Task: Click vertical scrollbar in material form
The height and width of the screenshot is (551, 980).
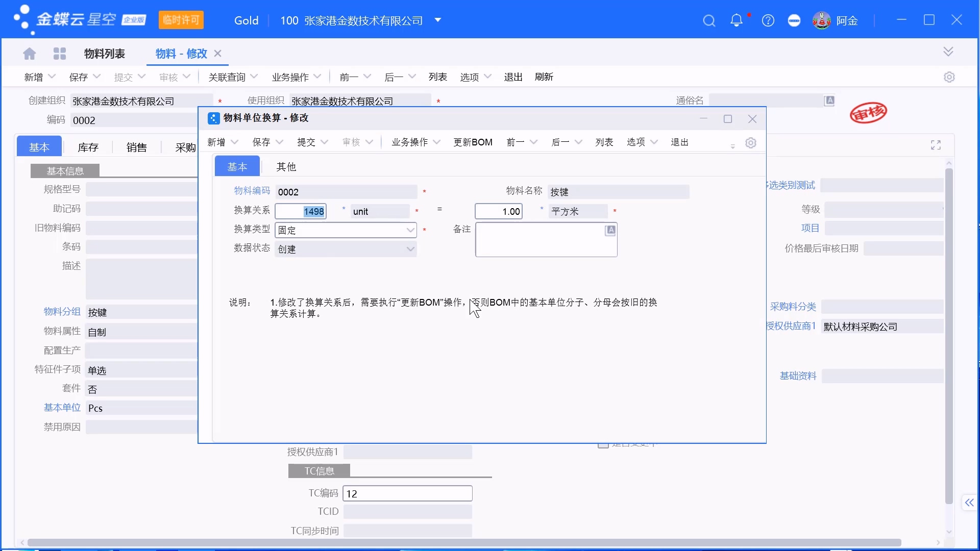Action: 949,336
